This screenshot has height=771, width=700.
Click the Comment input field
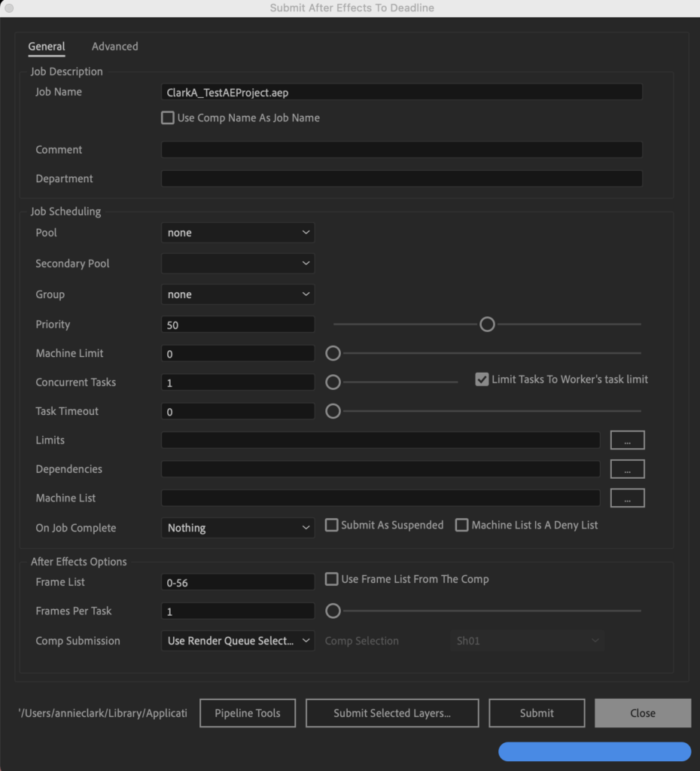click(402, 150)
